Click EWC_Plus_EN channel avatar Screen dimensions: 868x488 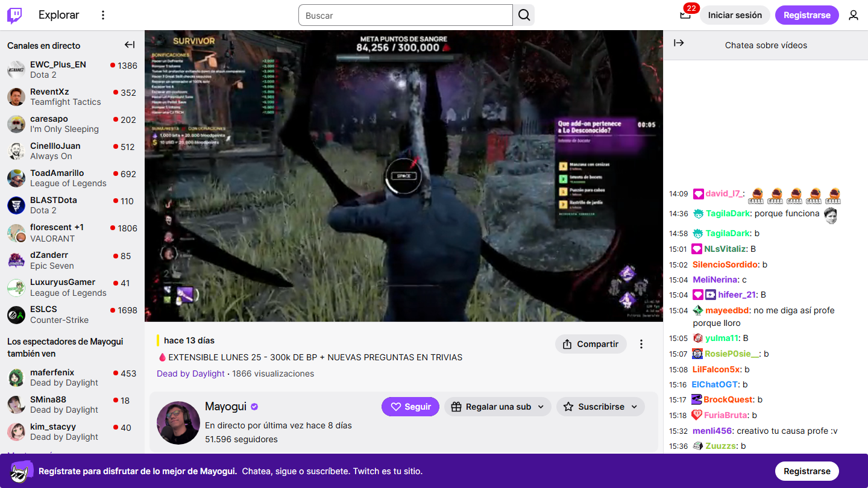point(16,70)
